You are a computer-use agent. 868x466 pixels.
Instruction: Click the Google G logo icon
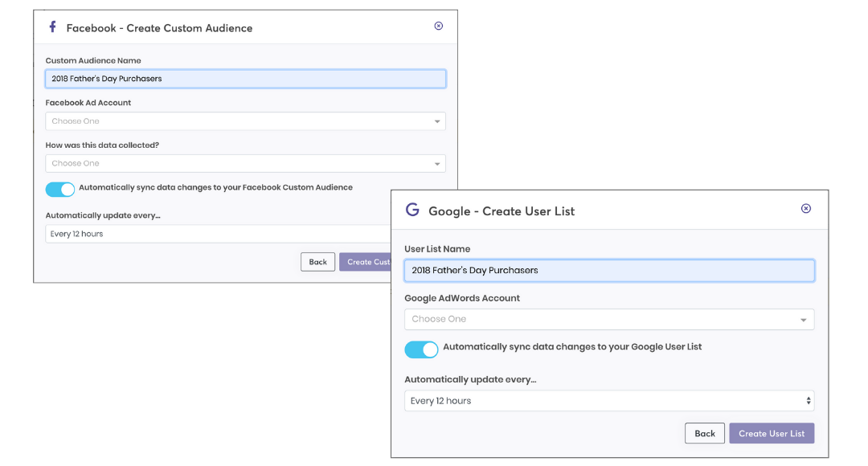412,210
